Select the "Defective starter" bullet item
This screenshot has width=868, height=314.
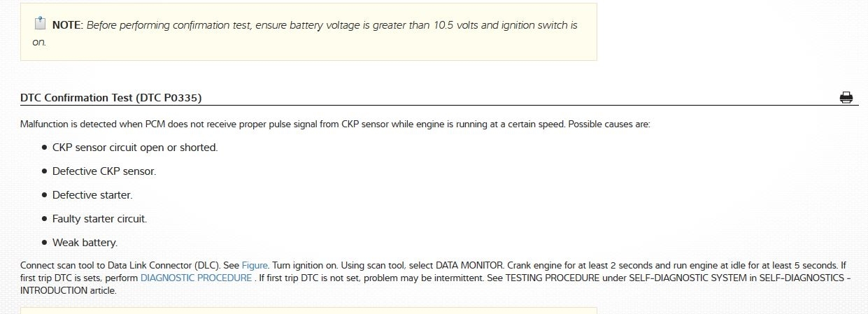point(92,195)
